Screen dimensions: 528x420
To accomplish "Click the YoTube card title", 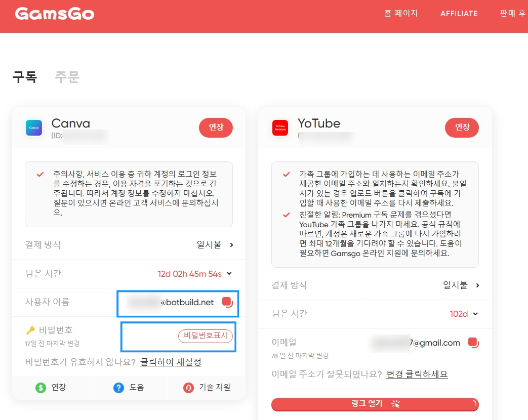I will pyautogui.click(x=319, y=123).
